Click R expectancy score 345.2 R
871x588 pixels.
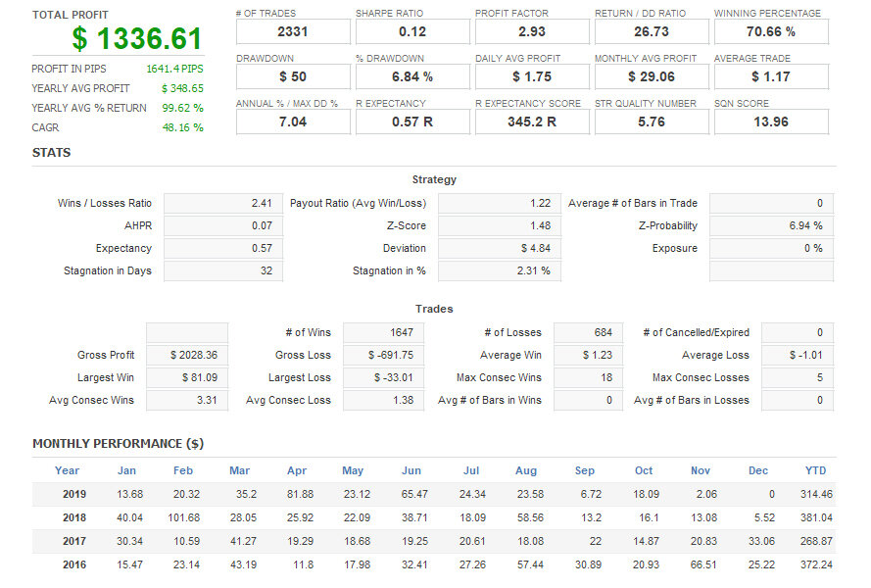532,122
